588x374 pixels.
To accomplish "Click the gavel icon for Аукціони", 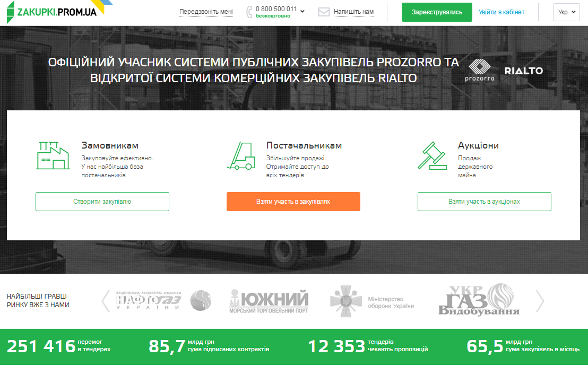I will [x=432, y=155].
